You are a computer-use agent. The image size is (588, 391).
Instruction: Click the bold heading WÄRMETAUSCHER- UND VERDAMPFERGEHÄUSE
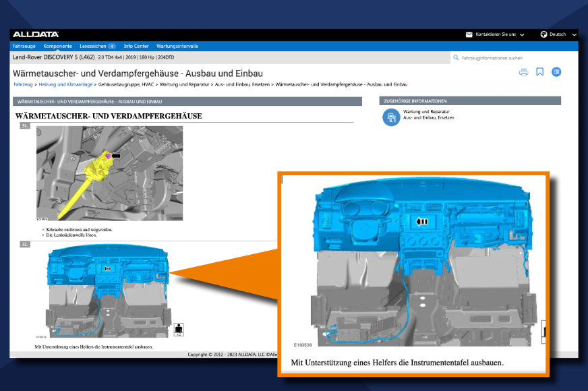point(109,116)
